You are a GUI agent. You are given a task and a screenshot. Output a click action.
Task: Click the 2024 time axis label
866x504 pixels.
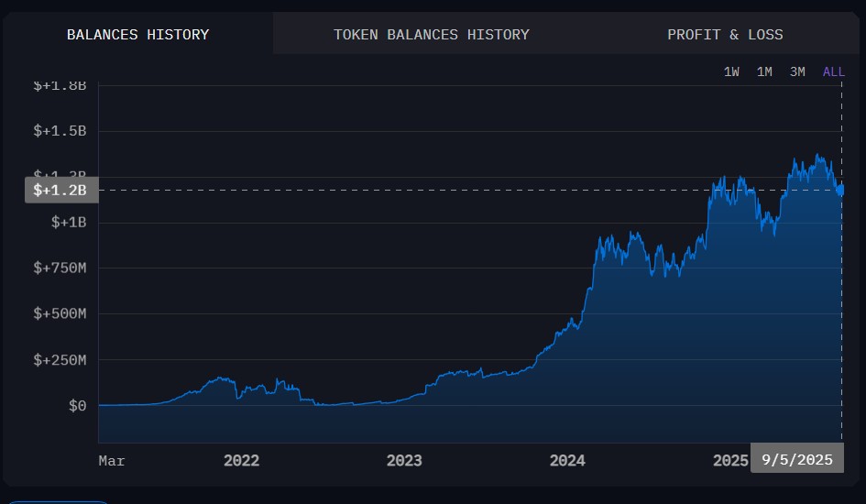coord(567,461)
